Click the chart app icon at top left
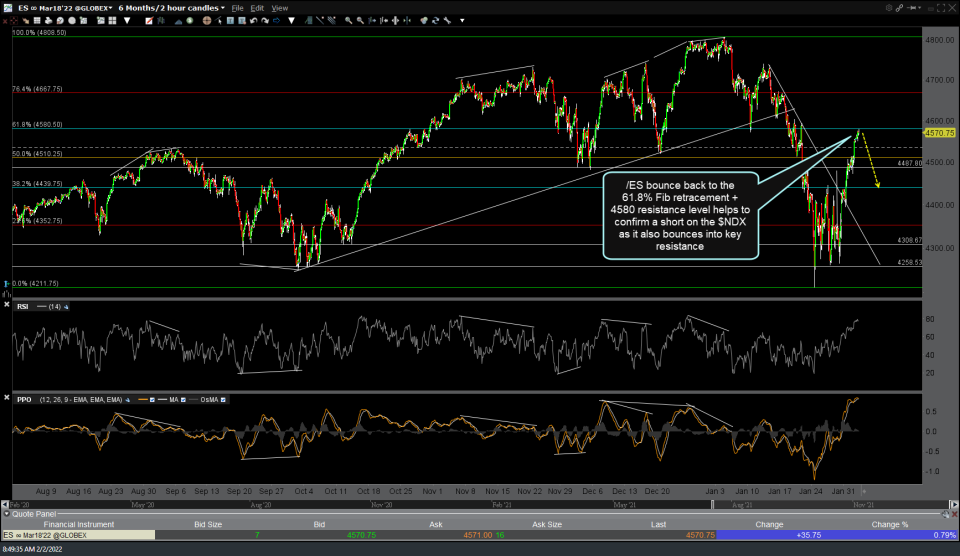 pos(7,7)
